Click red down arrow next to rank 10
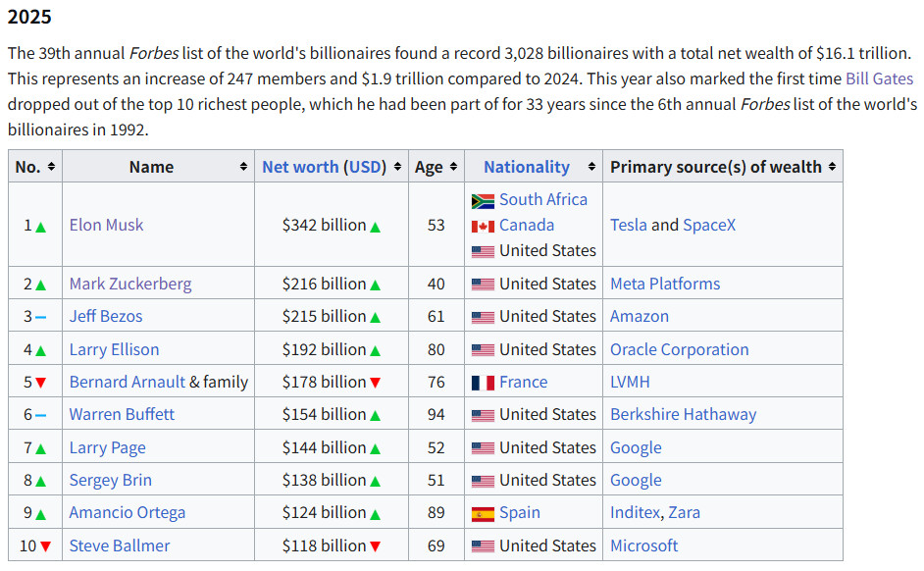 coord(45,546)
